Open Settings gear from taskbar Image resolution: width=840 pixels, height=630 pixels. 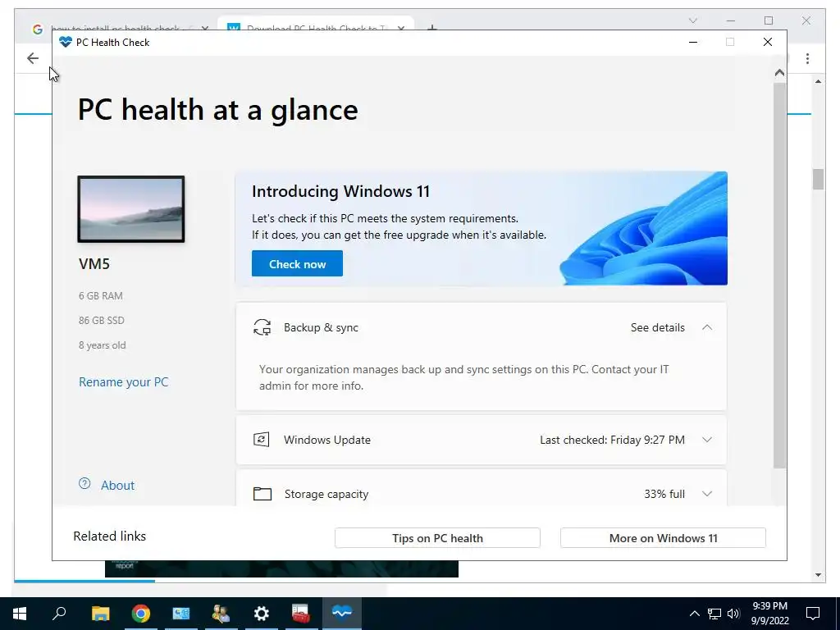[262, 614]
